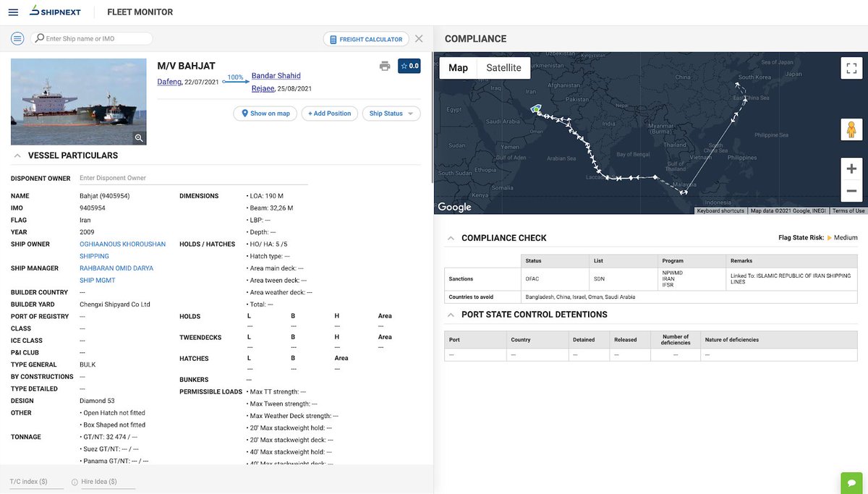Open the hamburger main menu
Screen dimensions: 868x494
[13, 12]
